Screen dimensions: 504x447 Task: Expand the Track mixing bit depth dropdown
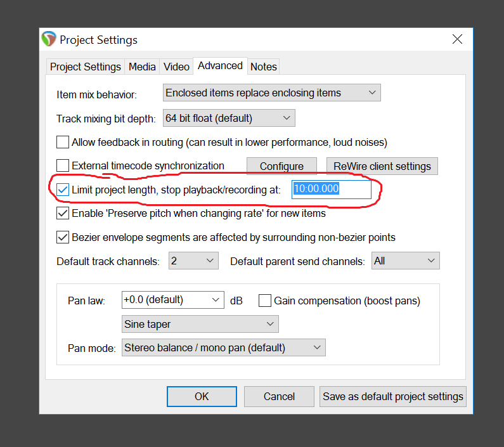[229, 118]
